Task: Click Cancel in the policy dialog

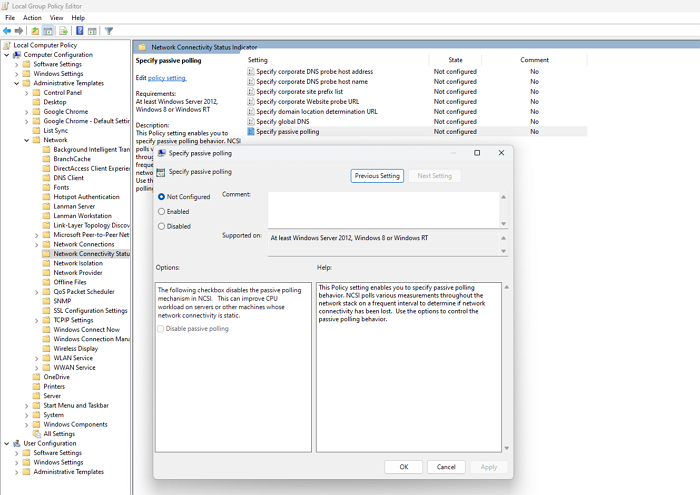Action: 446,467
